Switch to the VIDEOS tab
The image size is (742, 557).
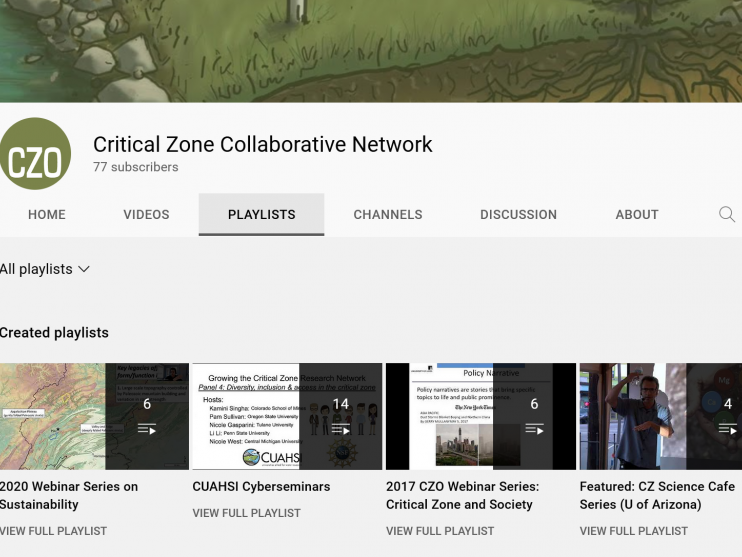(x=146, y=214)
